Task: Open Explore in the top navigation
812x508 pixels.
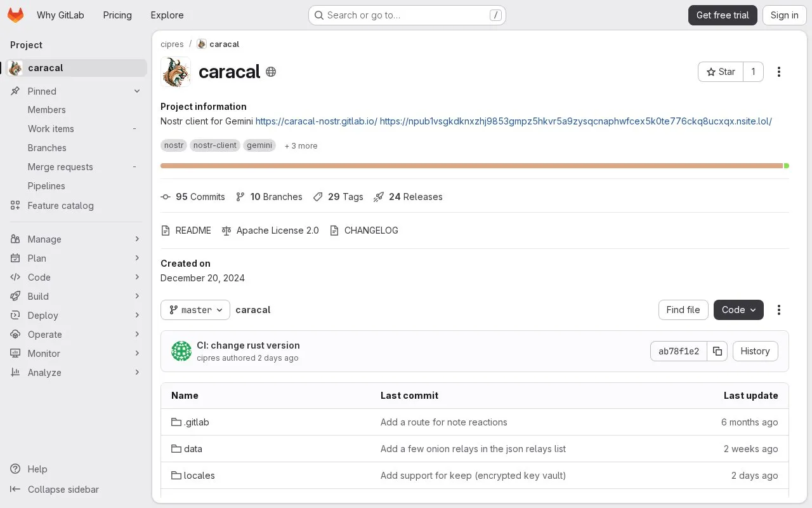Action: click(167, 15)
